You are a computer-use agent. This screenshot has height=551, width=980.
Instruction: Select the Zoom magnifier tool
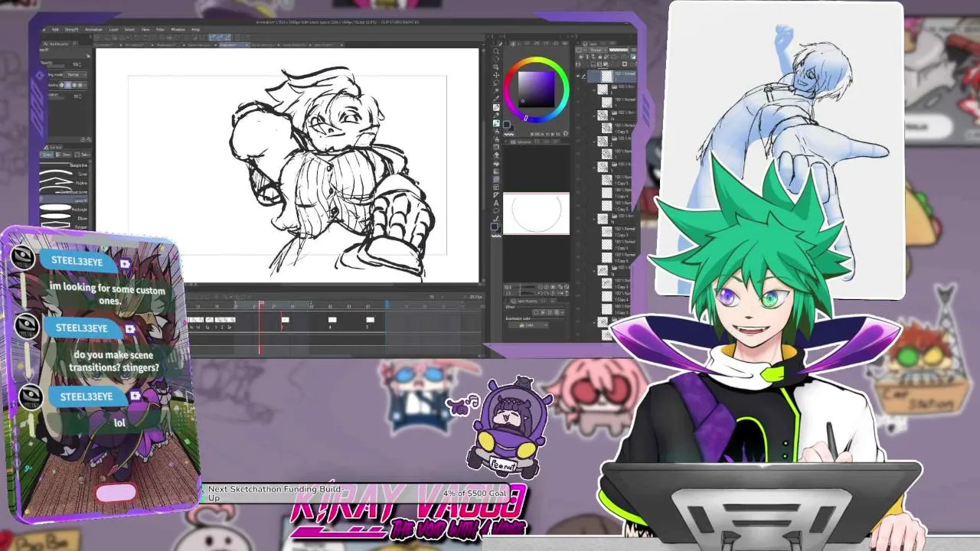tap(496, 51)
